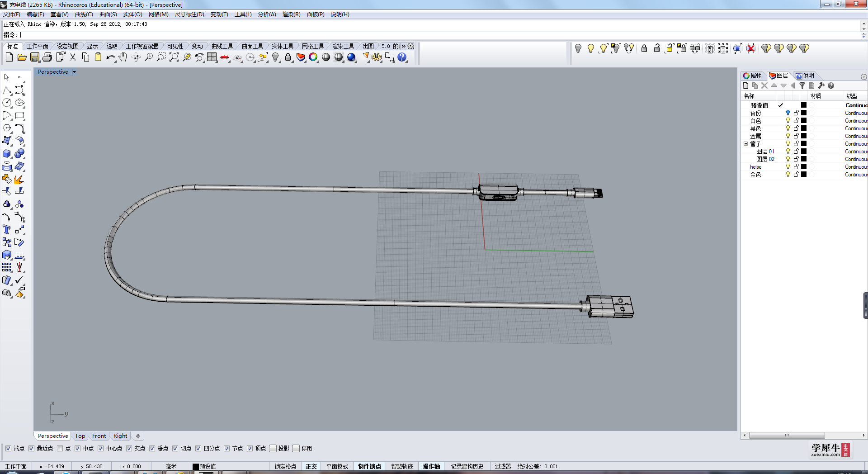The height and width of the screenshot is (474, 868).
Task: Click the Cut scissors icon
Action: click(73, 57)
